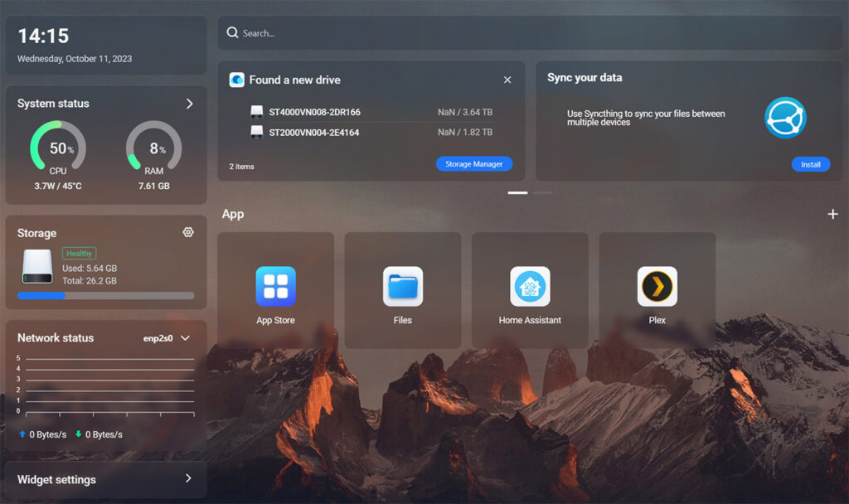The image size is (849, 504).
Task: Open Storage settings gear icon
Action: click(x=188, y=233)
